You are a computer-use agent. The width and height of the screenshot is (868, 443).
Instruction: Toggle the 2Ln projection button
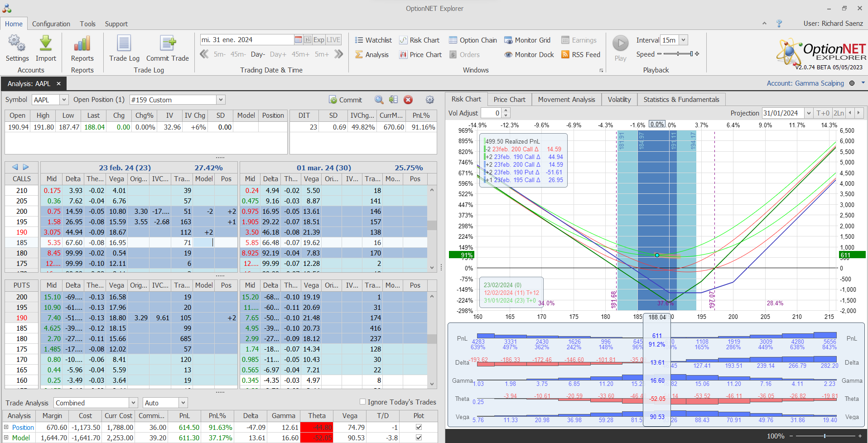coord(839,113)
